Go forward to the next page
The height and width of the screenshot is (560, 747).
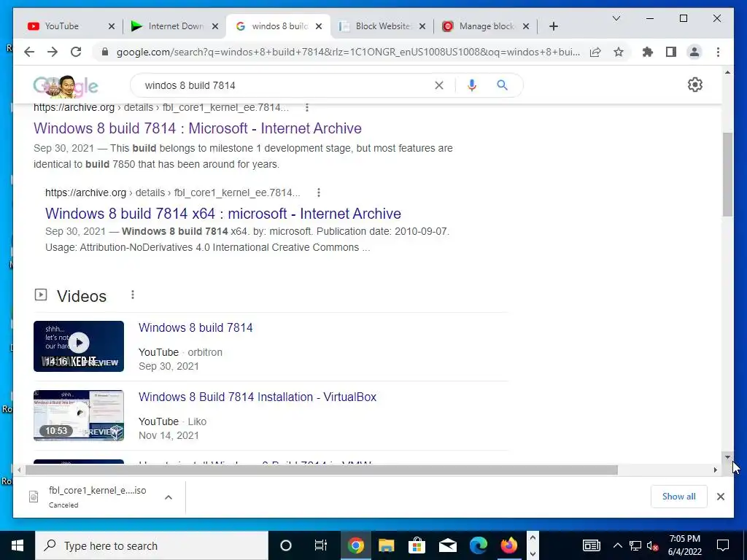pyautogui.click(x=53, y=52)
